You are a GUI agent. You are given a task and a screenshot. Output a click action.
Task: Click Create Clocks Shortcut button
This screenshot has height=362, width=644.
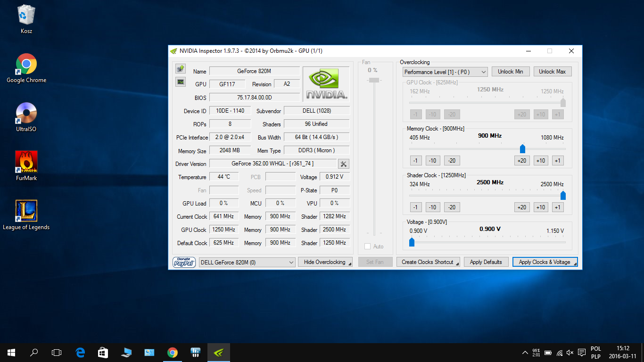click(x=428, y=262)
